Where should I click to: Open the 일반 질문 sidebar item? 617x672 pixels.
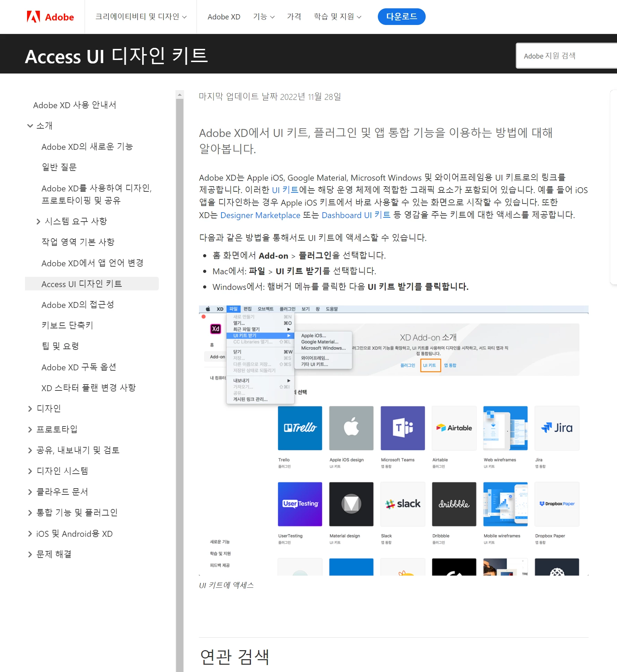(x=59, y=167)
